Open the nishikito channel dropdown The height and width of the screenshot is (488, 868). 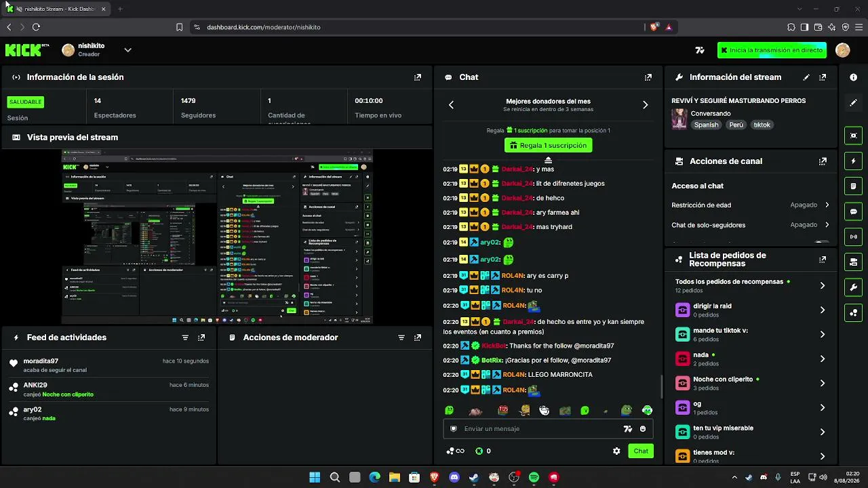pos(127,50)
